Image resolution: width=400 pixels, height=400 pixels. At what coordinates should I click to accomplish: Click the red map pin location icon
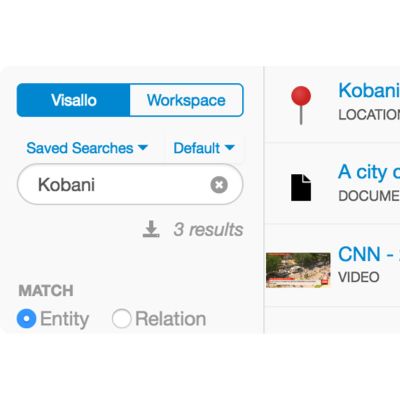pos(301,105)
